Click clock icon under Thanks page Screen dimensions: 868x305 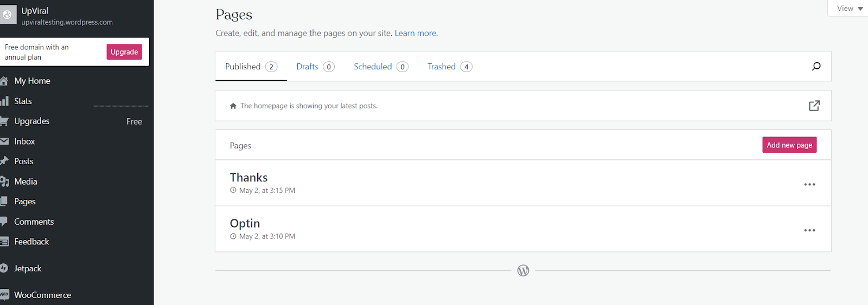click(x=233, y=190)
